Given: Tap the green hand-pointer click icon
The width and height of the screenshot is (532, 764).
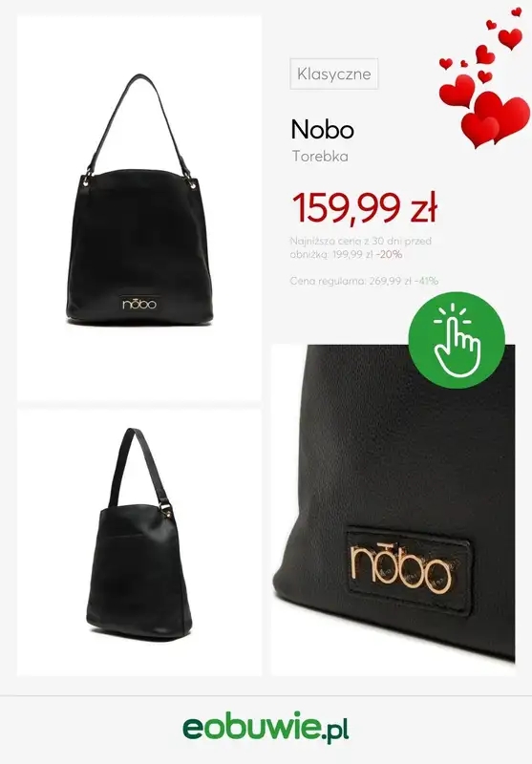Looking at the screenshot, I should (457, 340).
